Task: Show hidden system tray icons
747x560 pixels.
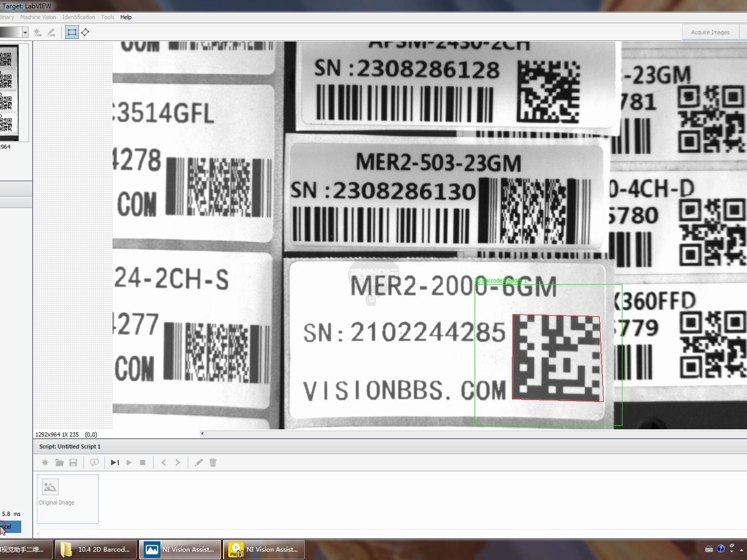Action: (742, 549)
